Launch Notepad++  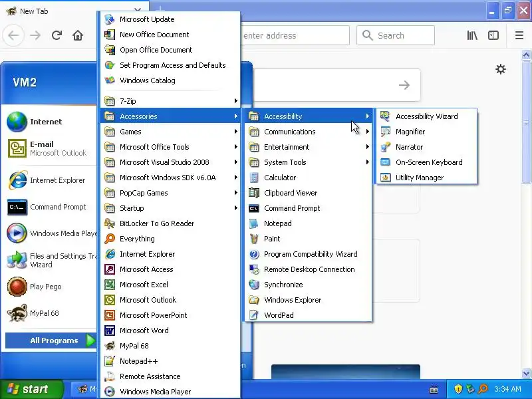(x=170, y=361)
